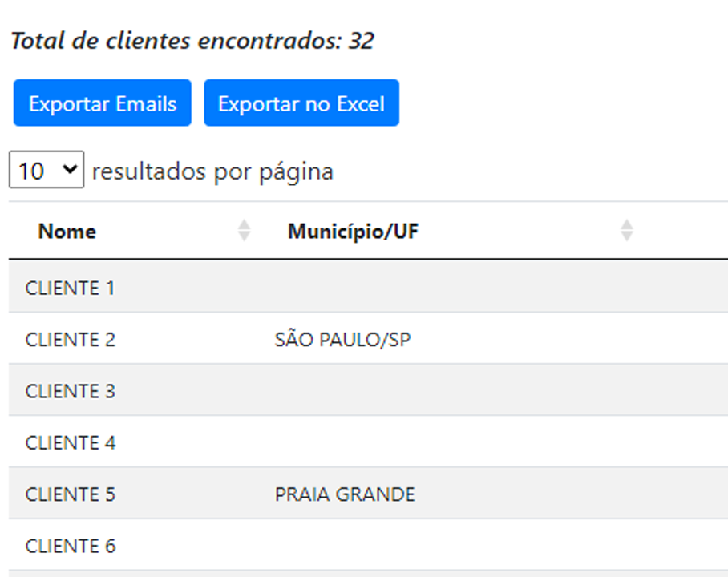Click on the CLIENTE 3 name cell

tap(71, 391)
